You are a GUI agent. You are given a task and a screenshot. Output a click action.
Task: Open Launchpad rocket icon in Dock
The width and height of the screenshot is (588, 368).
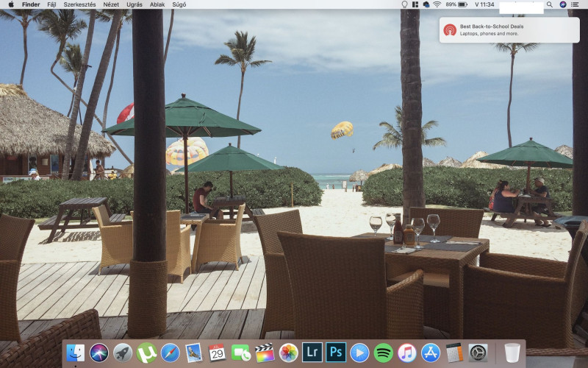(123, 353)
